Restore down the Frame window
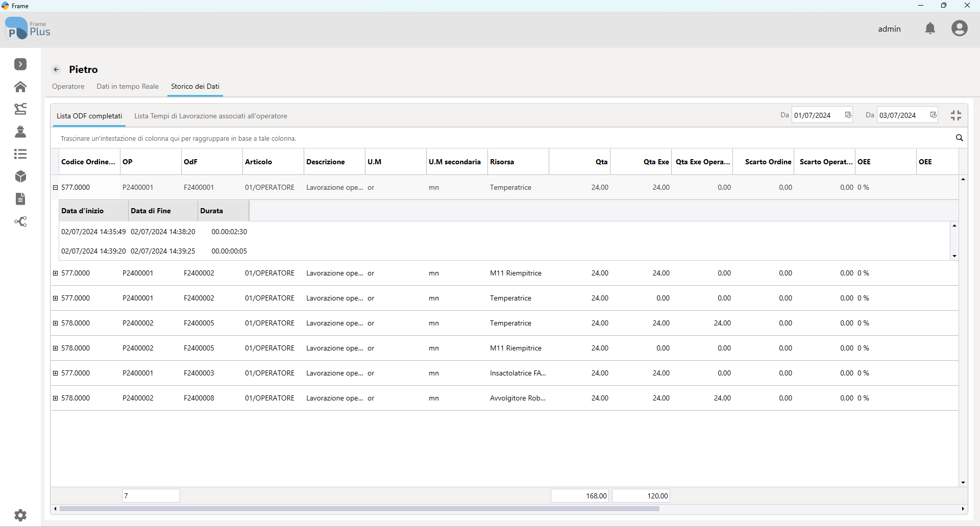The width and height of the screenshot is (980, 527). coord(944,6)
